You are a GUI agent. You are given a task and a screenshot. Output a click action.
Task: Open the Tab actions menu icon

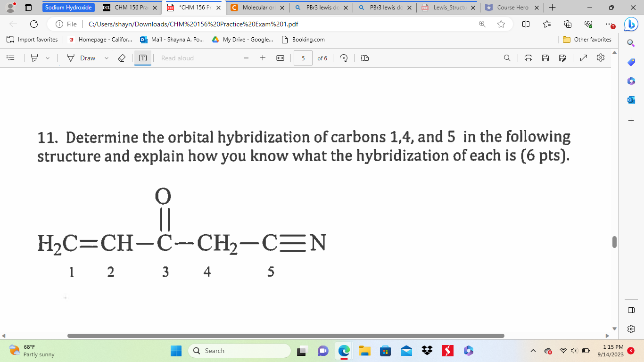point(28,8)
